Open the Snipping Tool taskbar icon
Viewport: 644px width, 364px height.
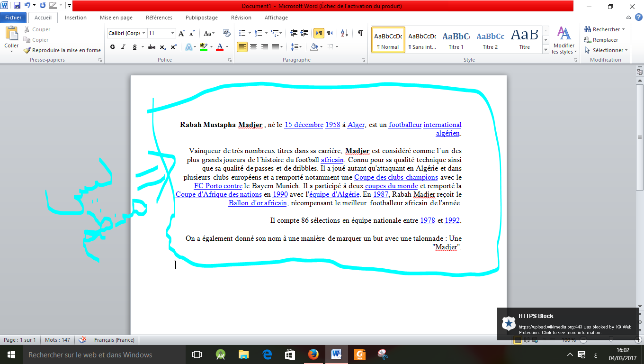click(383, 355)
